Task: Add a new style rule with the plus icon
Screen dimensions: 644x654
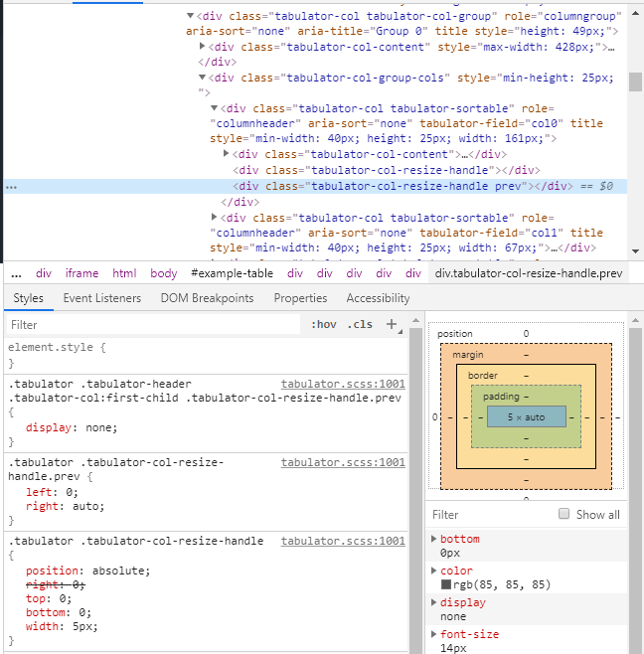Action: (392, 324)
